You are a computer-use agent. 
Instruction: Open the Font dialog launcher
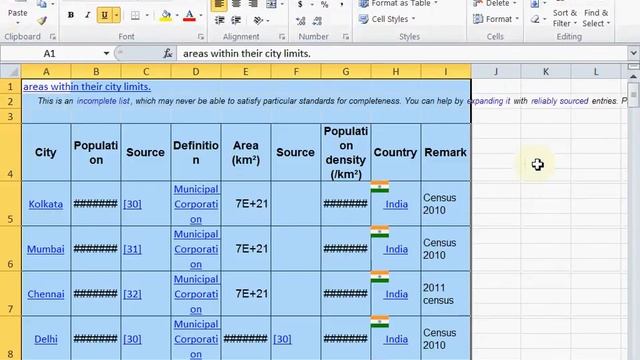(x=200, y=37)
